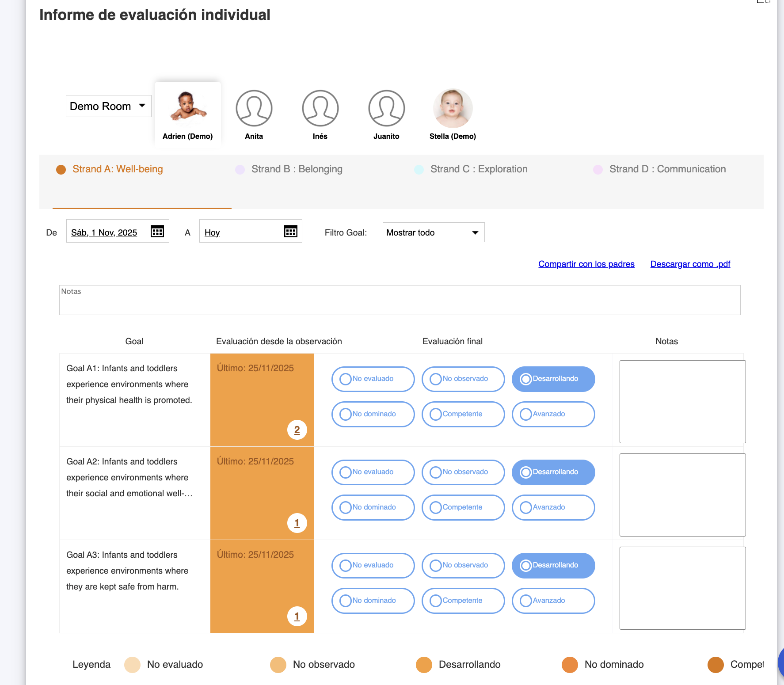Set Goal A3 to Competente

463,601
